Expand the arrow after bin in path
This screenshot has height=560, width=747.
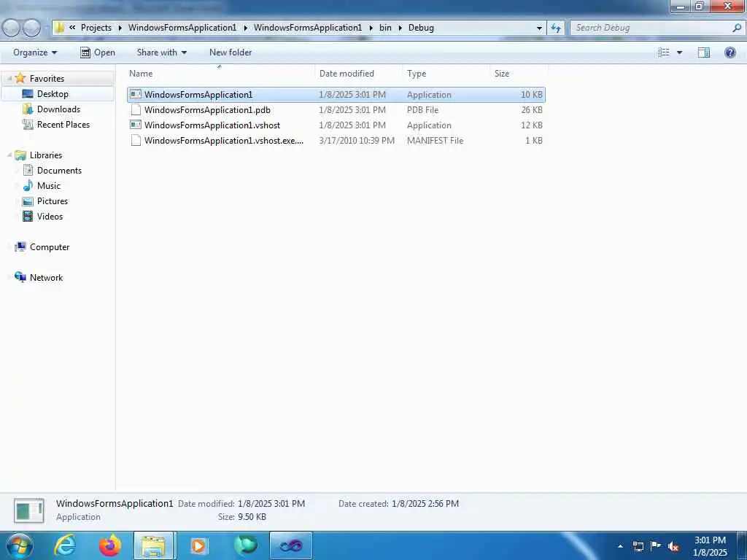[400, 28]
